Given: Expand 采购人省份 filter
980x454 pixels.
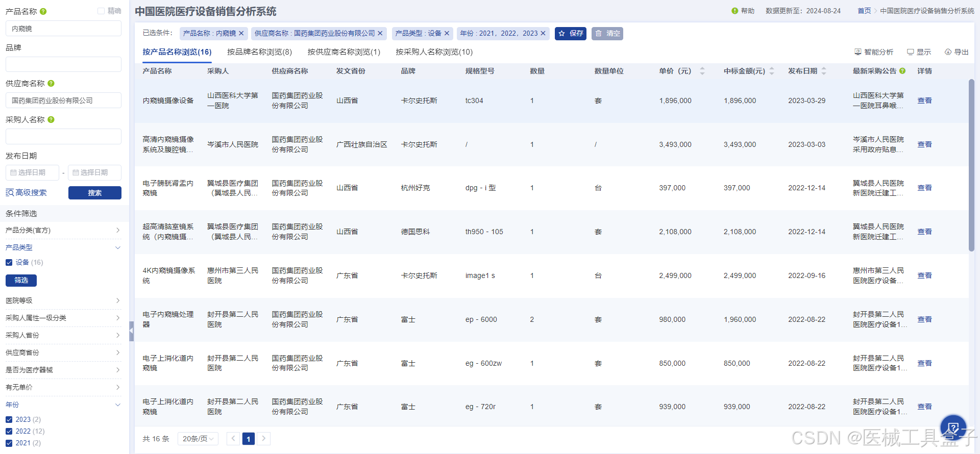Looking at the screenshot, I should tap(63, 335).
